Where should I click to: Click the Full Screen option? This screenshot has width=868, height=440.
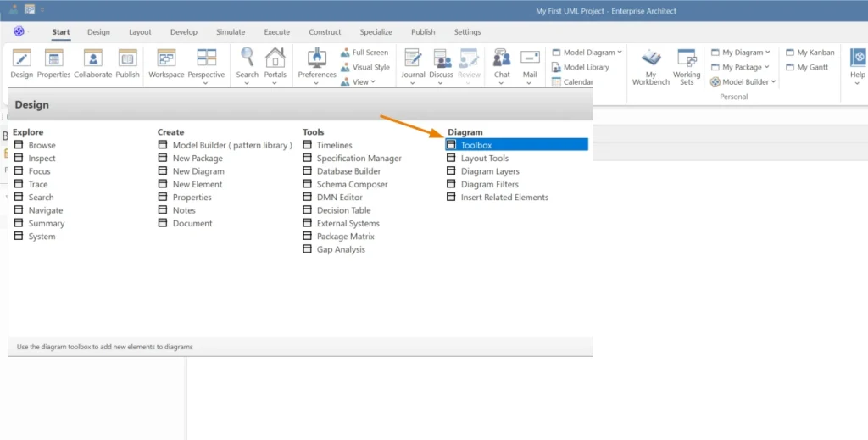coord(364,53)
